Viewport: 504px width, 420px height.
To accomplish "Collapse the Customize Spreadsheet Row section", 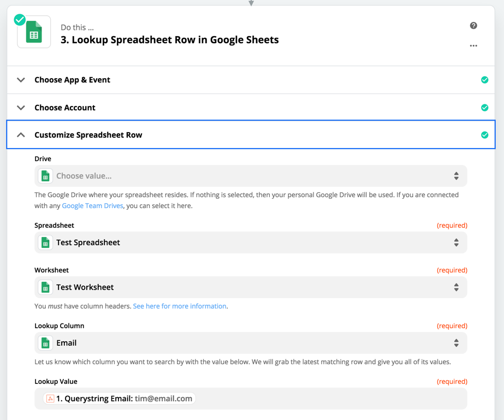I will point(21,135).
